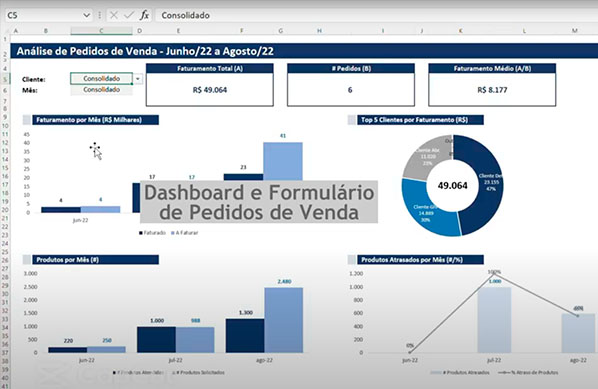Select the Cliente cell showing Consolidado
The height and width of the screenshot is (389, 598).
[101, 79]
